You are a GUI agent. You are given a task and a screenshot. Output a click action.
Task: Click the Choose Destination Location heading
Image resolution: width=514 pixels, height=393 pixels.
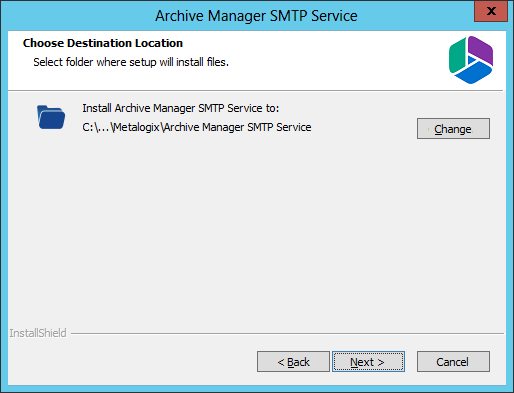(x=103, y=43)
